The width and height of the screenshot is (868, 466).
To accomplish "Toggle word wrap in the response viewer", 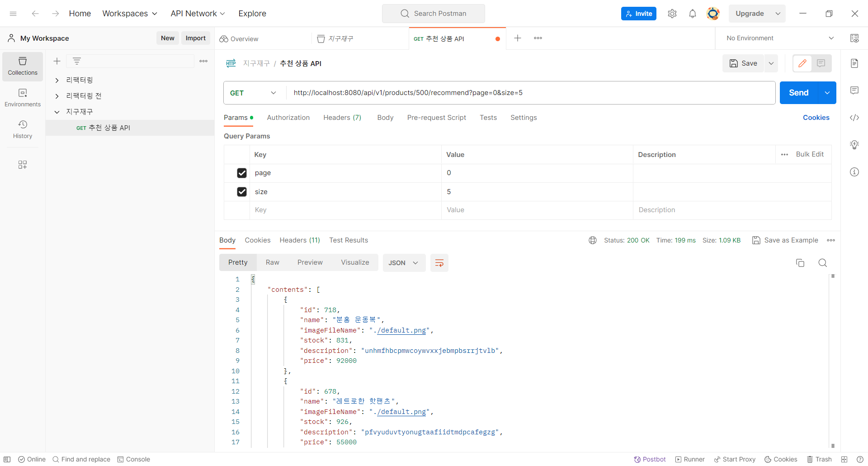I will click(x=439, y=263).
